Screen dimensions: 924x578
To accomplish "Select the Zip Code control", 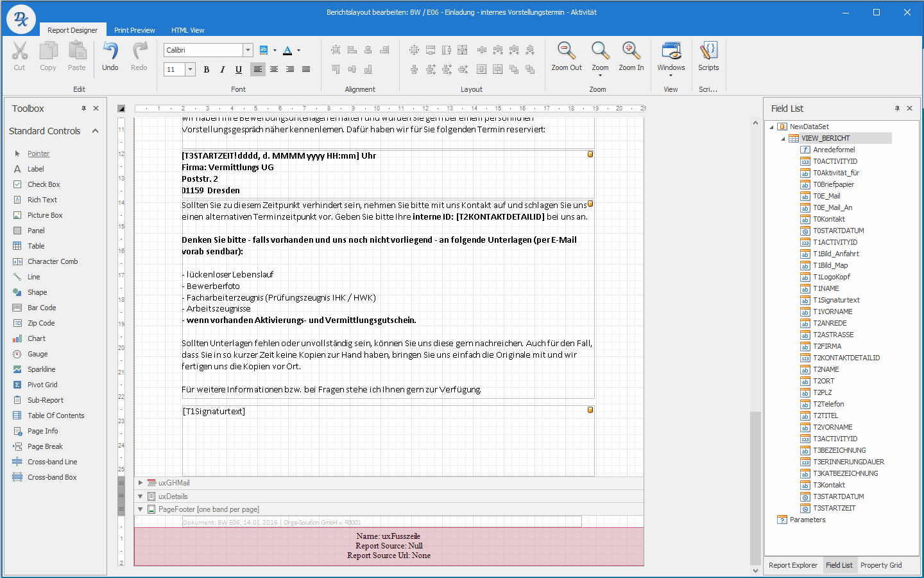I will pos(41,323).
